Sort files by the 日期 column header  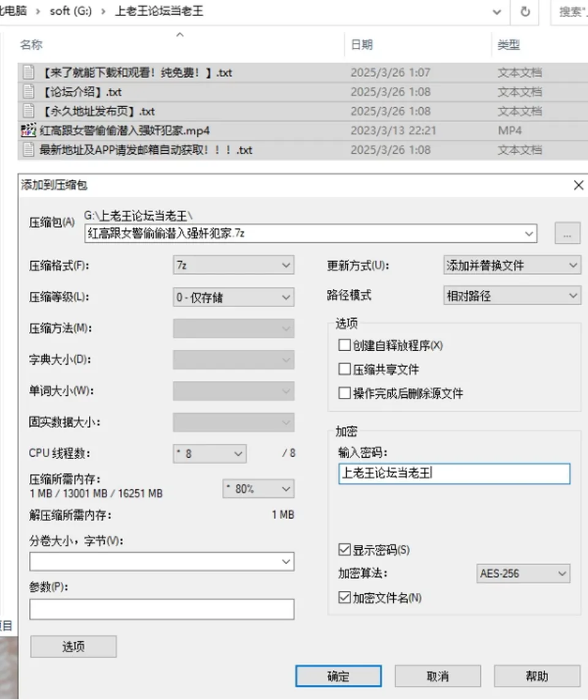coord(362,45)
